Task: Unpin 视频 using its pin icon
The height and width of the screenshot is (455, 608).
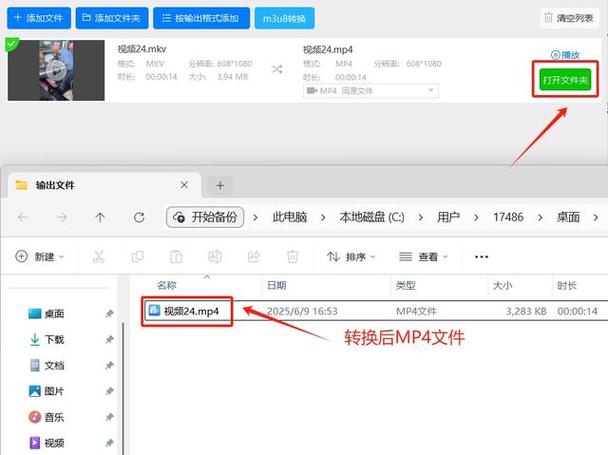Action: 109,443
